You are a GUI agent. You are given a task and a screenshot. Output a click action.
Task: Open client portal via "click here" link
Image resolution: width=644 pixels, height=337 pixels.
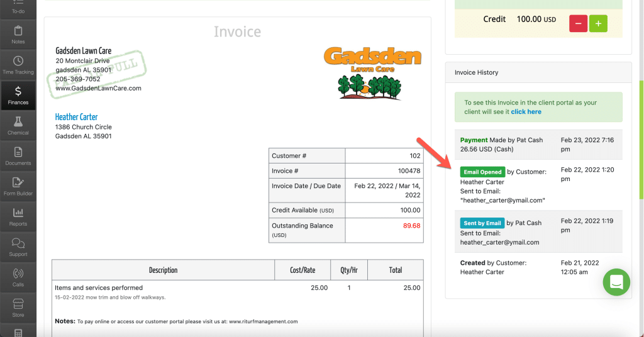click(x=526, y=112)
